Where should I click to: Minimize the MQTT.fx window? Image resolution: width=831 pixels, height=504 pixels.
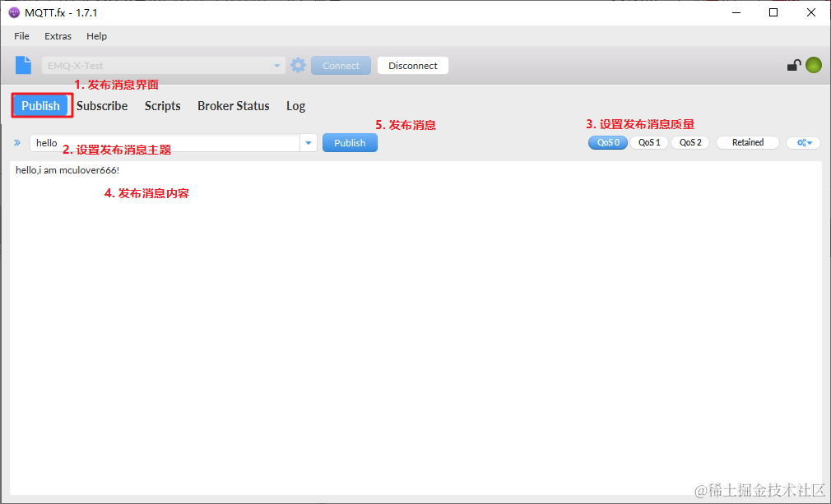click(736, 12)
